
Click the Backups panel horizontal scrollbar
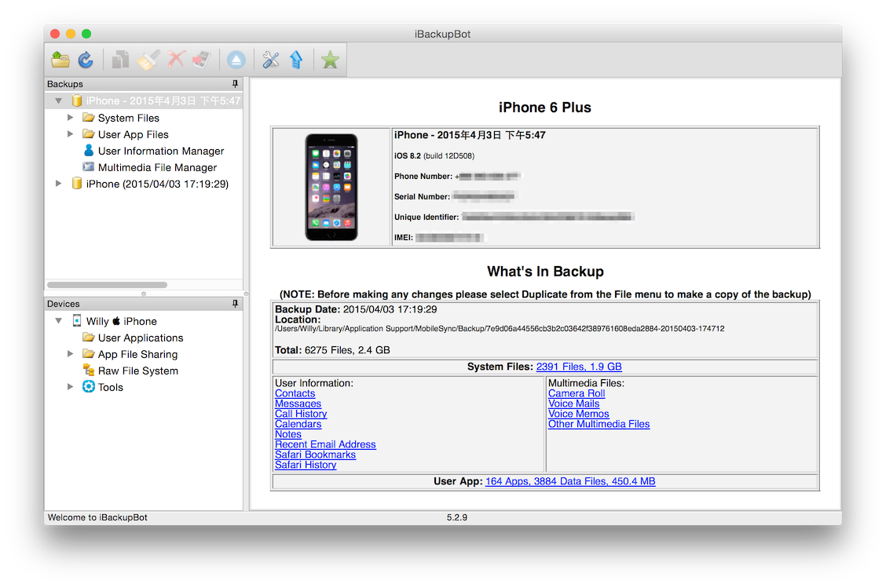point(108,285)
